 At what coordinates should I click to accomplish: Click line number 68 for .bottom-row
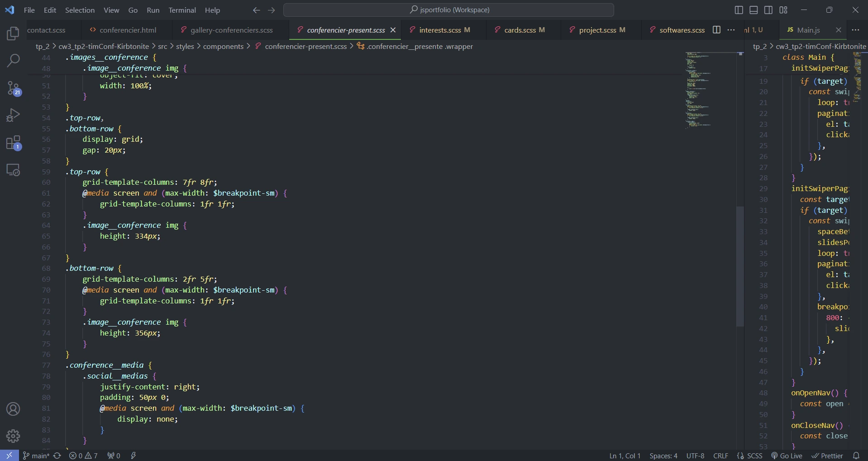(46, 269)
